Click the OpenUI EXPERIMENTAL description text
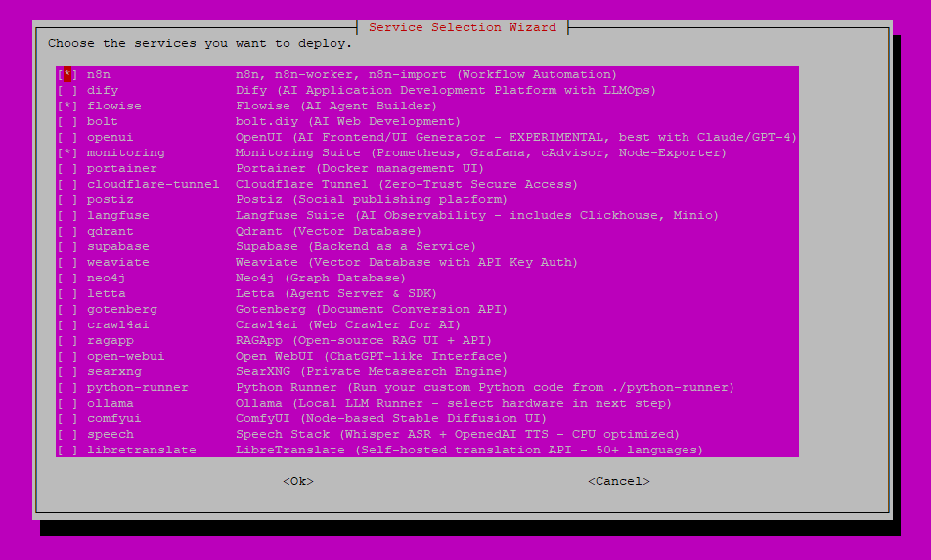The image size is (931, 560). 516,137
